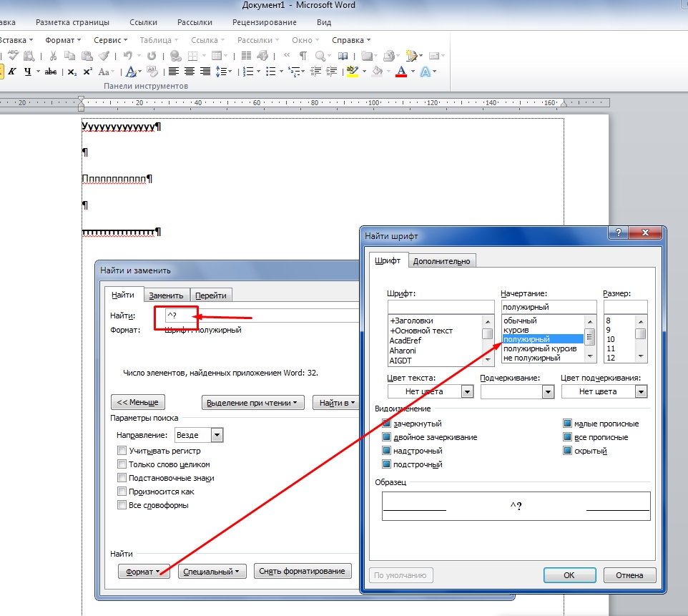Image resolution: width=688 pixels, height=616 pixels.
Task: Click the spelling check ABC icon
Action: tap(13, 55)
